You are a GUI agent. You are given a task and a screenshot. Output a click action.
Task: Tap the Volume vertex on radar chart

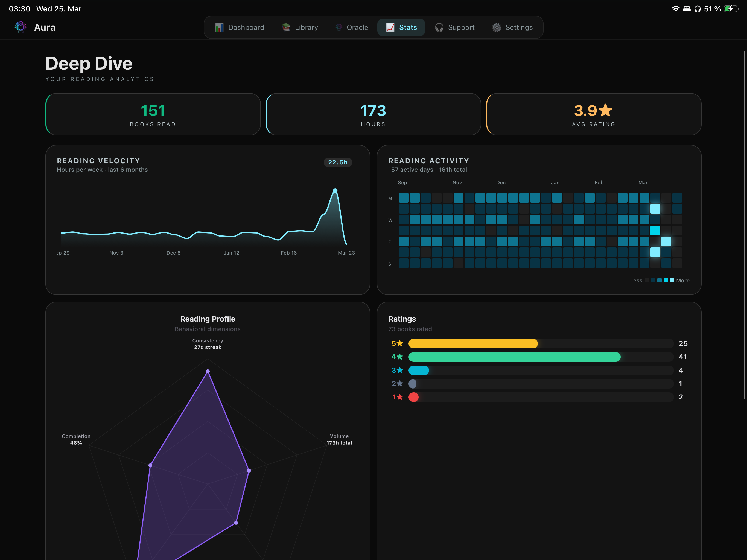click(249, 471)
